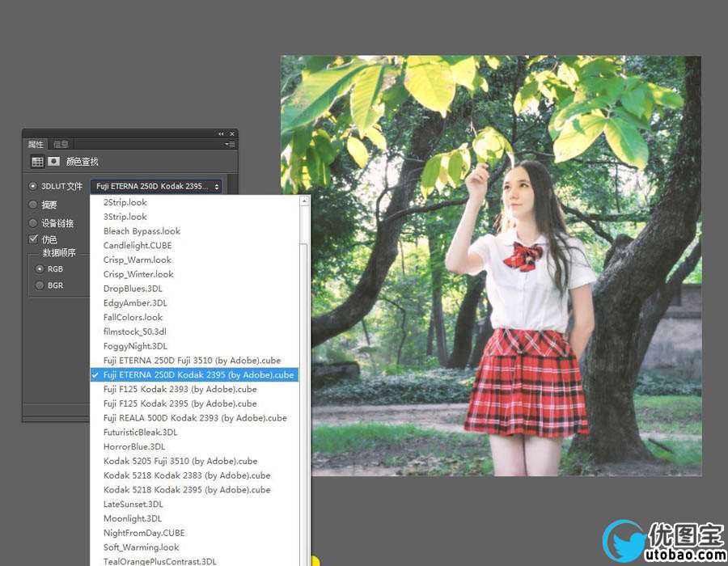This screenshot has height=566, width=728.
Task: Pick Crisp_Winter.look from the LUT list
Action: (x=194, y=274)
